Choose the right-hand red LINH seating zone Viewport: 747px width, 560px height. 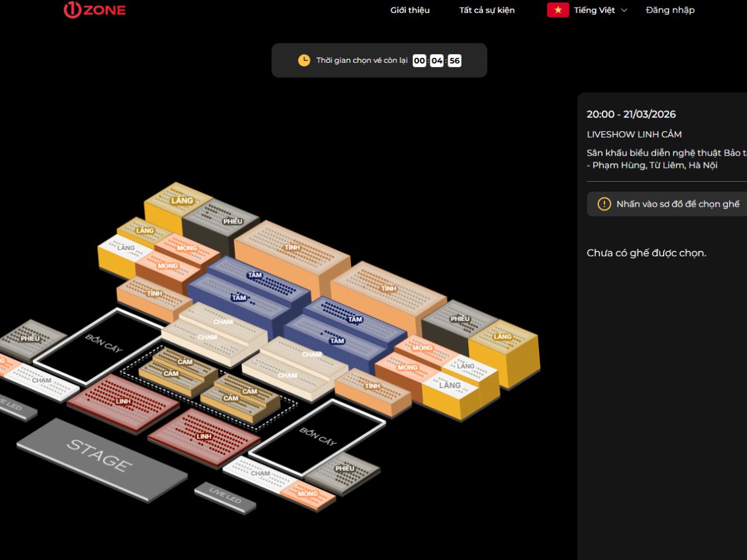click(204, 436)
